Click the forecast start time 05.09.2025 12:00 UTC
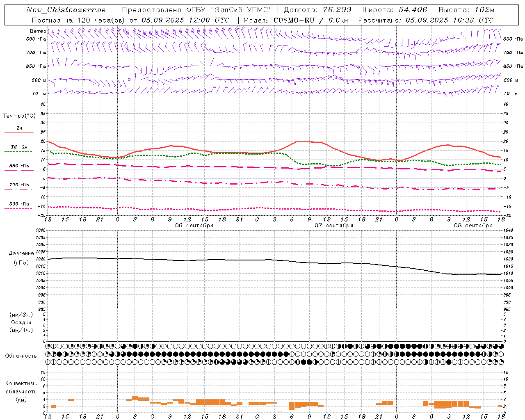This screenshot has height=420, width=525. tap(185, 20)
